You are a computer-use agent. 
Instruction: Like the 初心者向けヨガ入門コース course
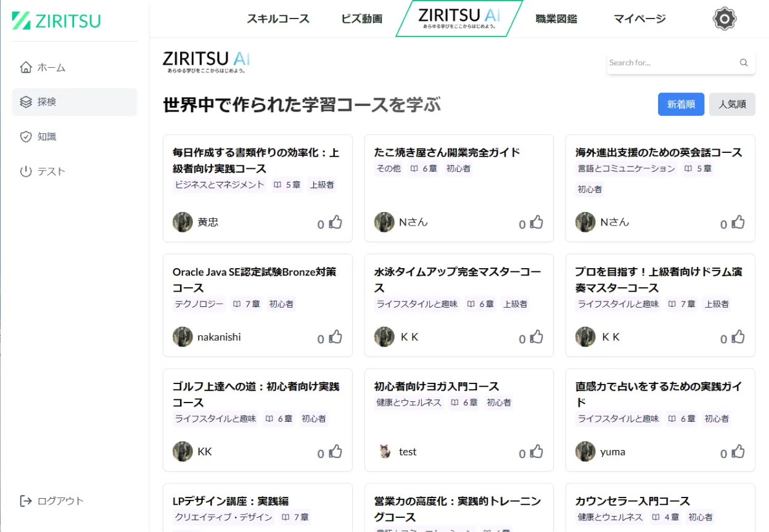coord(537,452)
